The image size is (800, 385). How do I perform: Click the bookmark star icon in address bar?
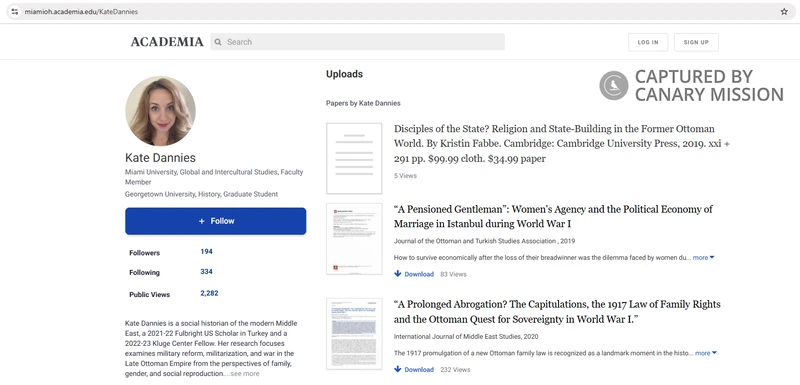[784, 12]
